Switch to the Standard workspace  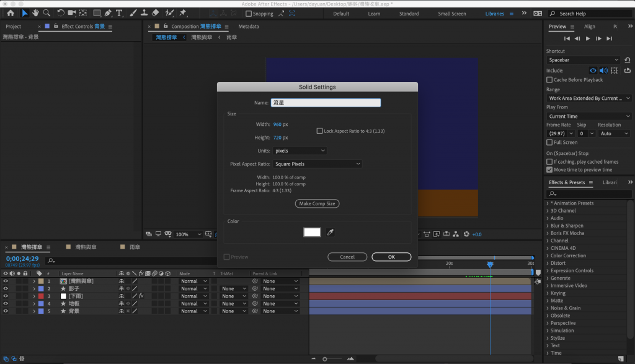pos(409,14)
